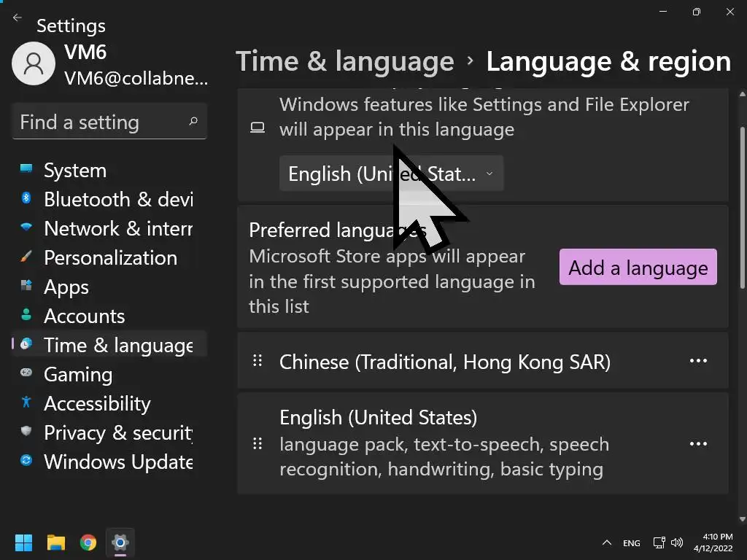The image size is (747, 560).
Task: Go to Accounts settings
Action: (x=84, y=316)
